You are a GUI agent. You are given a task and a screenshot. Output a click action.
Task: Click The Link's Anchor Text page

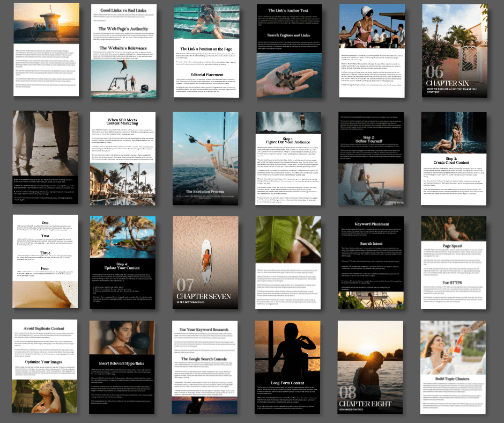click(x=289, y=50)
